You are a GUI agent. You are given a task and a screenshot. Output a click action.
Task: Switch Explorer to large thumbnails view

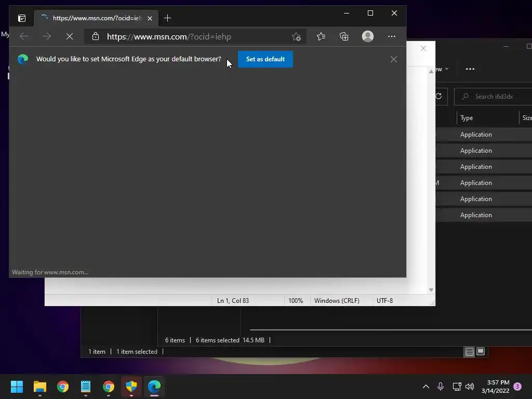481,352
